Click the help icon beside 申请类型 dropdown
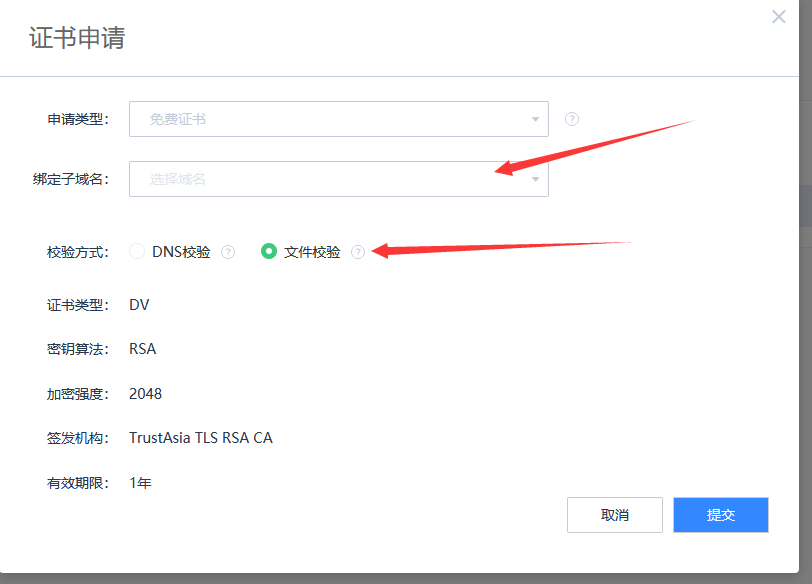The height and width of the screenshot is (584, 812). [x=572, y=119]
